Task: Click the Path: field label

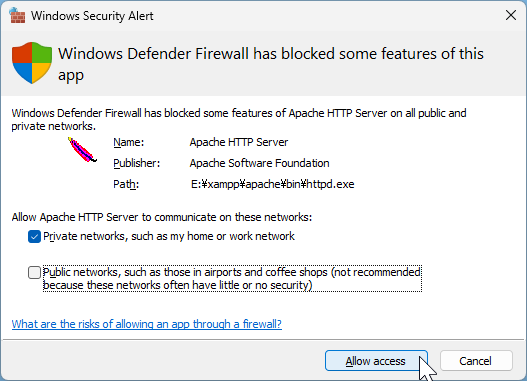Action: (126, 184)
